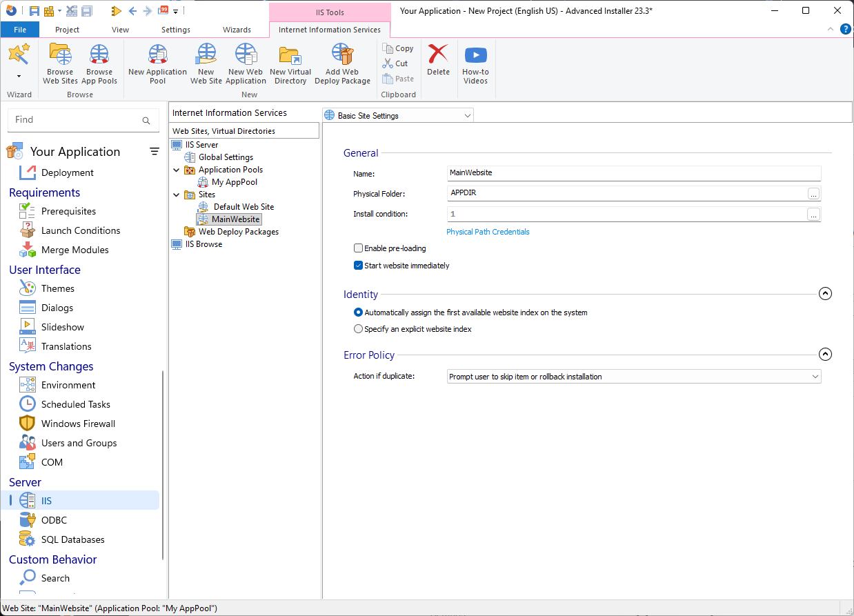Open quick access toolbar customize dropdown
Viewport: 854px width, 616px height.
[176, 11]
